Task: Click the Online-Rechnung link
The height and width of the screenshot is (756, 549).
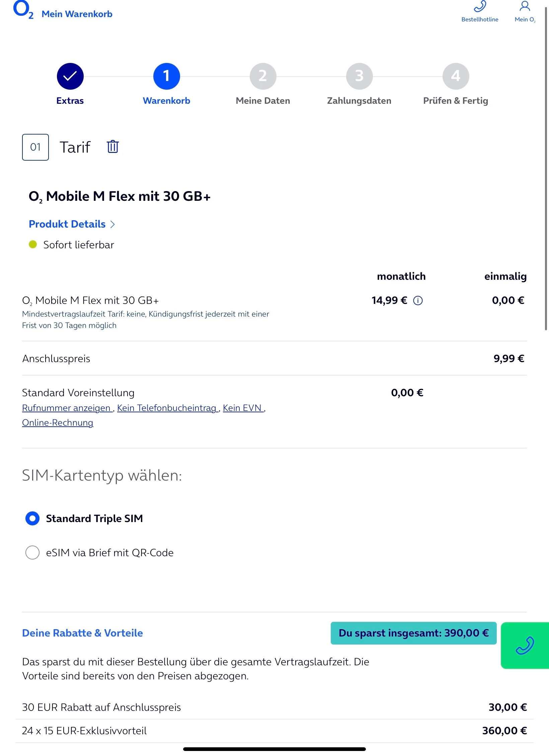Action: tap(58, 423)
